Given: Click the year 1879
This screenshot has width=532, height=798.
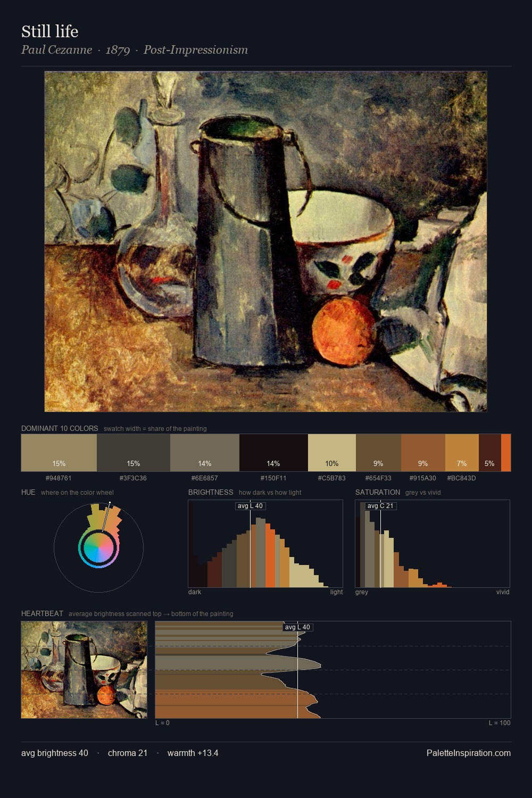Looking at the screenshot, I should [118, 50].
